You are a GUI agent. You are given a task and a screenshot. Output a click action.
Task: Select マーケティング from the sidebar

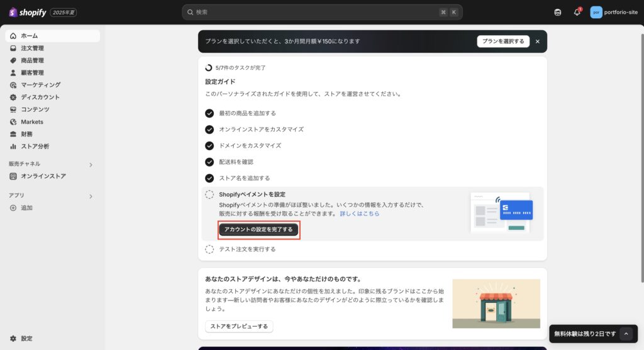pos(40,85)
